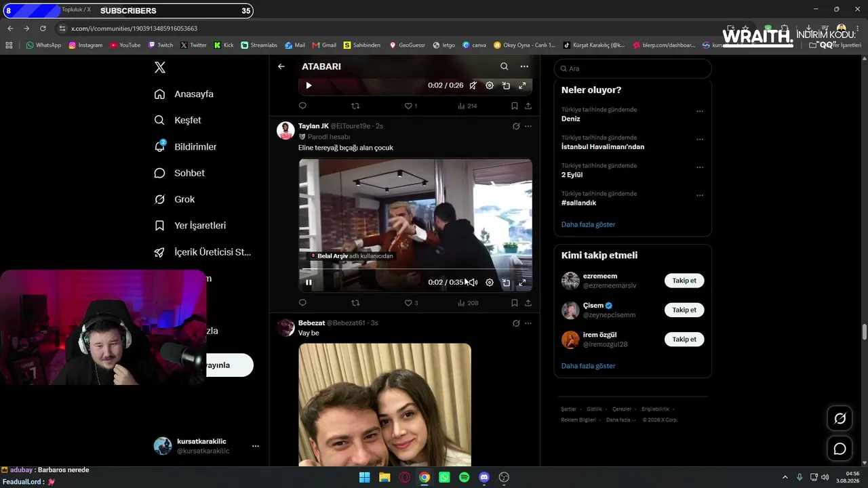This screenshot has height=488, width=868.
Task: Bookmark the post with 214 views
Action: click(514, 106)
